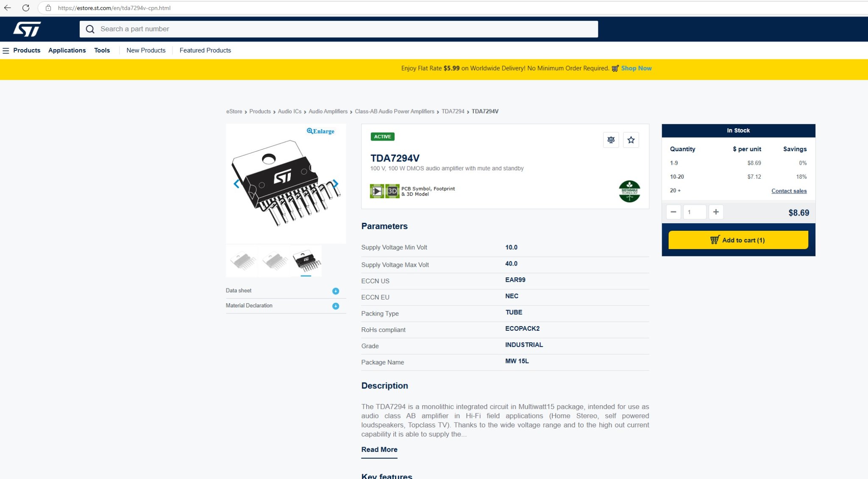Decrease quantity with the minus button
Image resolution: width=868 pixels, height=479 pixels.
(673, 212)
